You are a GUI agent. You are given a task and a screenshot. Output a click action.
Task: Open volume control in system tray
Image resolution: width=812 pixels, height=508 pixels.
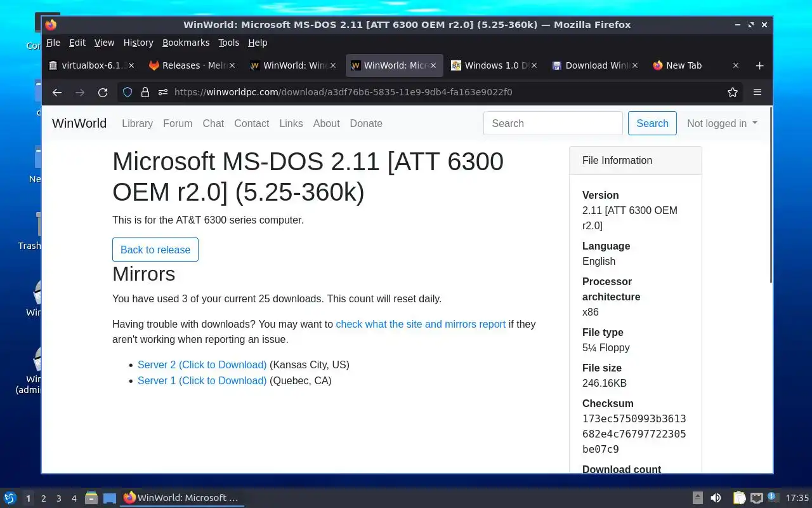716,498
